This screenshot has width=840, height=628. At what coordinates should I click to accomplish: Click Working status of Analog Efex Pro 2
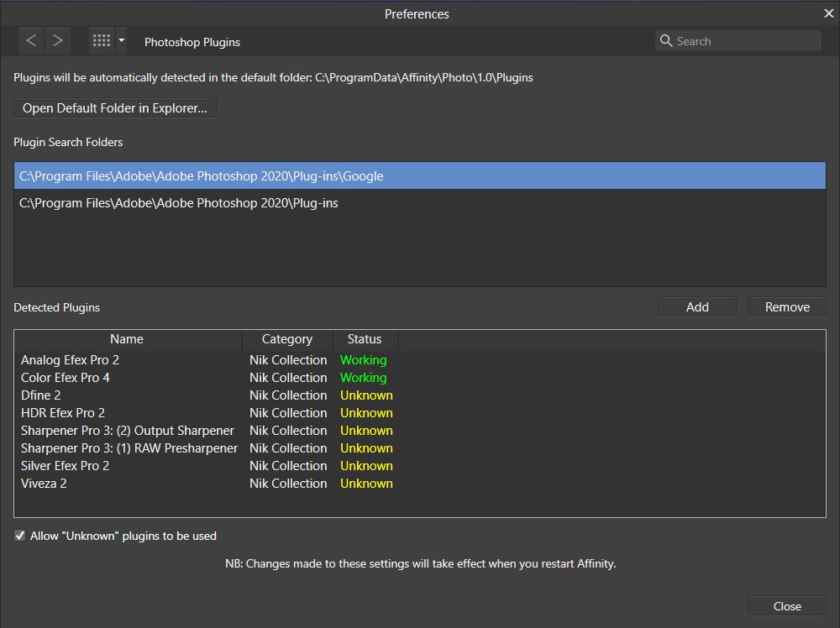click(363, 360)
